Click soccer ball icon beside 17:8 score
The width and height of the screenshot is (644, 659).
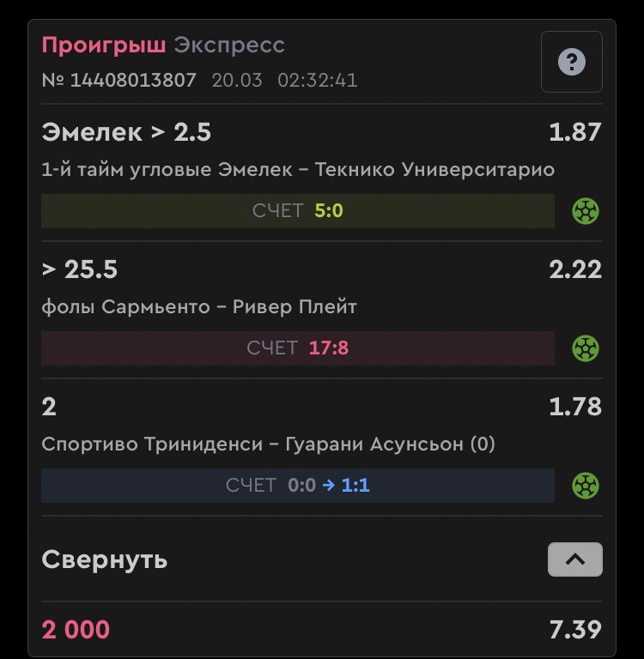[x=586, y=348]
